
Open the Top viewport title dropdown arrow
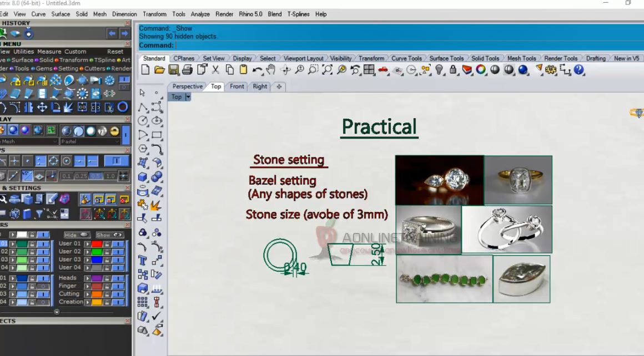point(188,97)
